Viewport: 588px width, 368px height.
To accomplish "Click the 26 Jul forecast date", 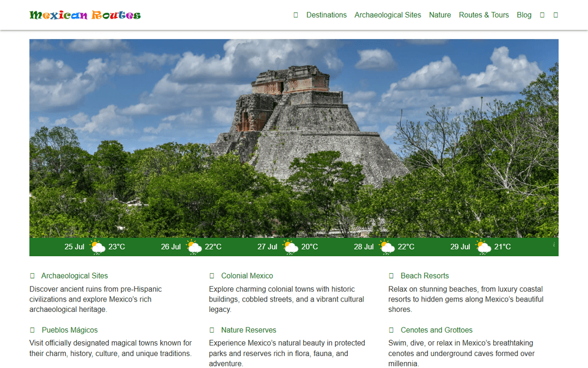I will (170, 247).
